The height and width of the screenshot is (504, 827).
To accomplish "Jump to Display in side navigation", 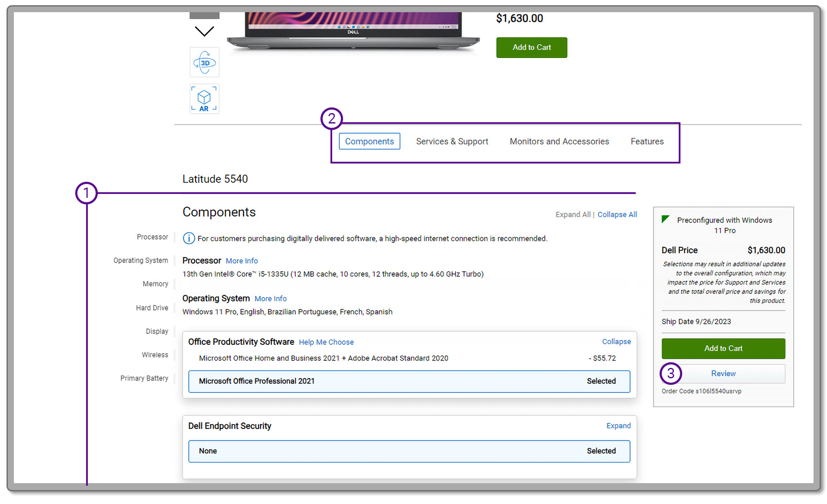I will pyautogui.click(x=157, y=331).
